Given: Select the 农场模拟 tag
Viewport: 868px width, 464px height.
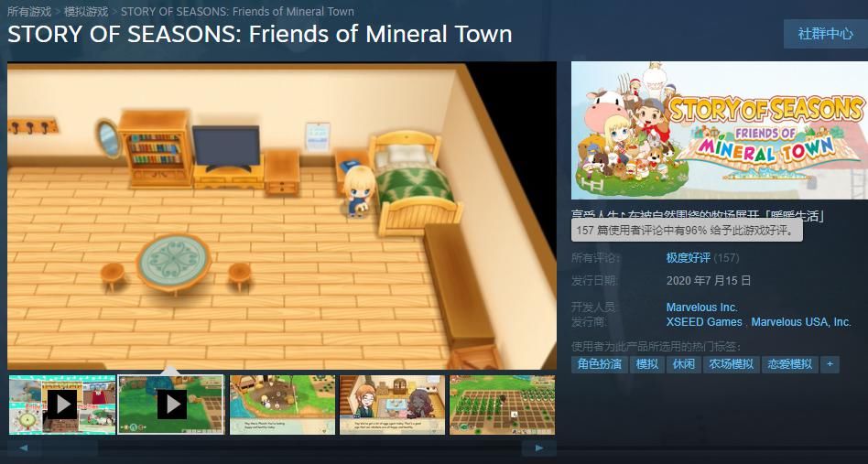Looking at the screenshot, I should pos(732,364).
